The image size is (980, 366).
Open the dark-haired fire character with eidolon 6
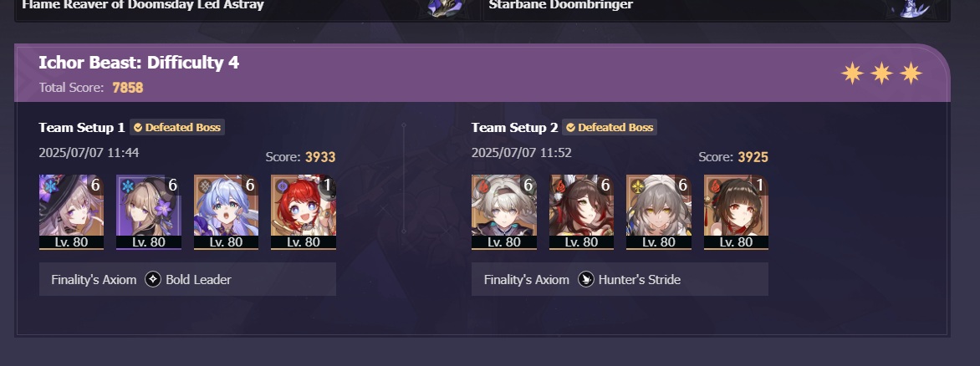pos(581,211)
